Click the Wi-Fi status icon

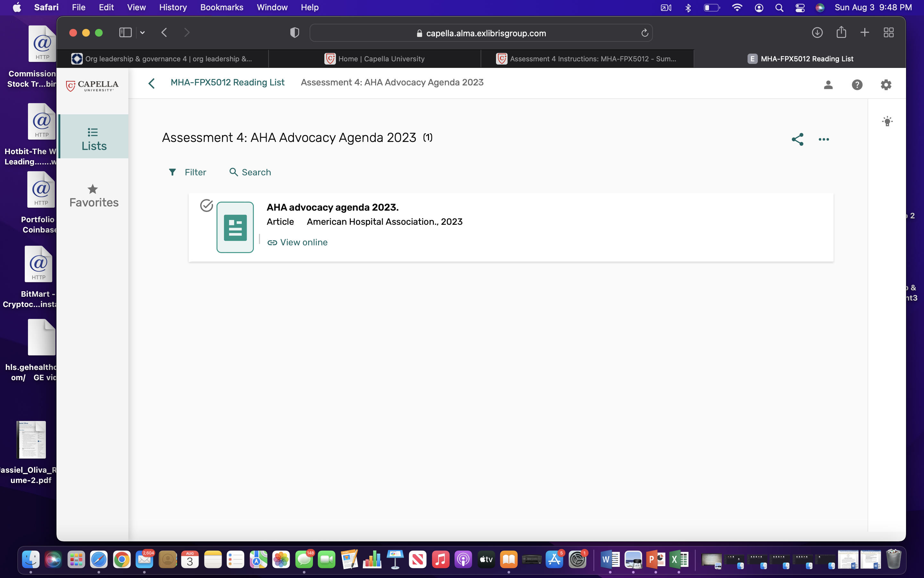coord(737,8)
